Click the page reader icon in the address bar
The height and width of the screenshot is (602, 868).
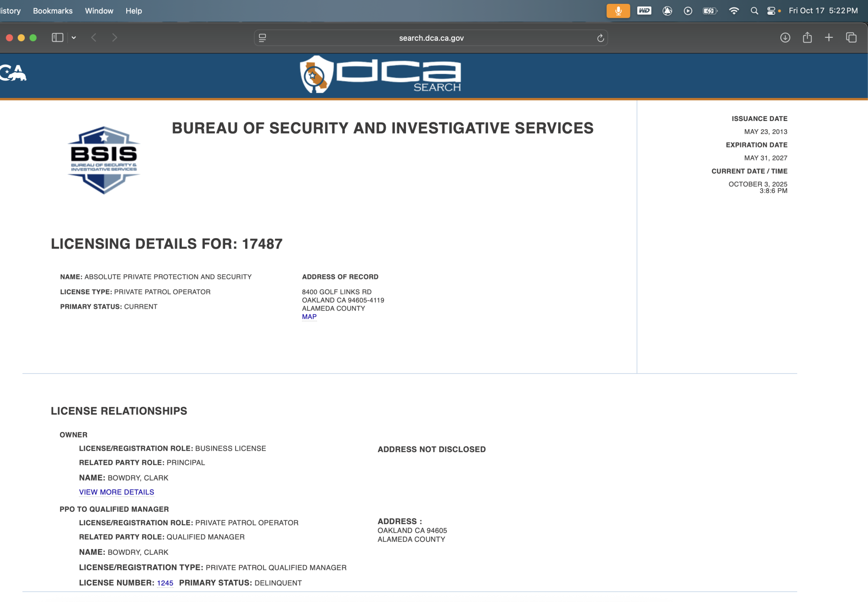coord(262,38)
